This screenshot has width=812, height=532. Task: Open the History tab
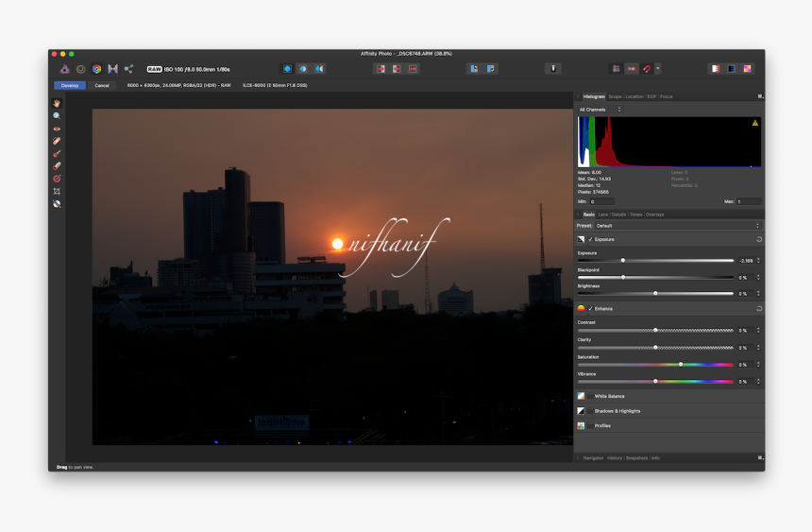[x=615, y=458]
